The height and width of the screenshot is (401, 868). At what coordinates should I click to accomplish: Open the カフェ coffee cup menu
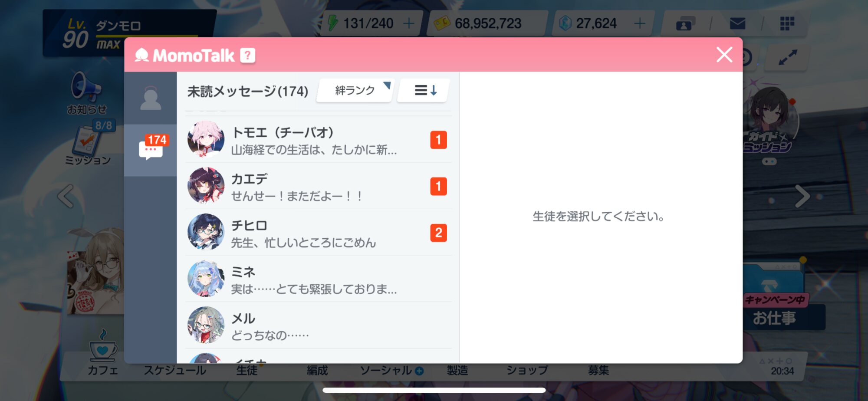click(x=103, y=353)
